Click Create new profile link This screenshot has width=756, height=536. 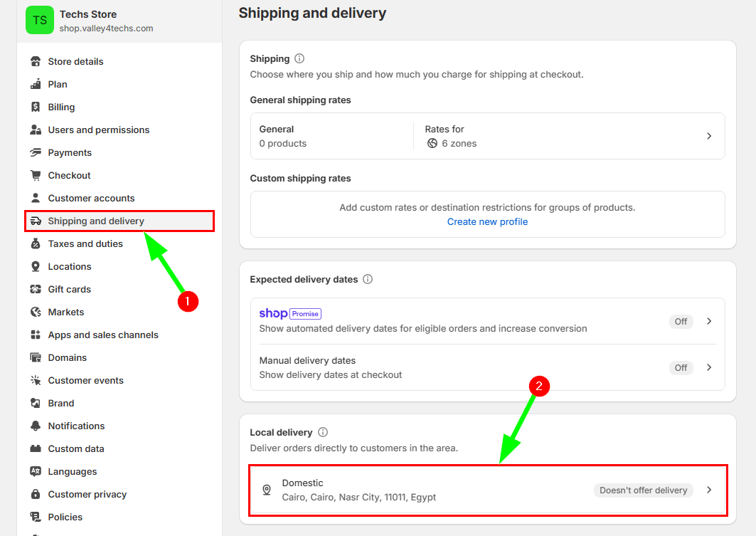(487, 221)
